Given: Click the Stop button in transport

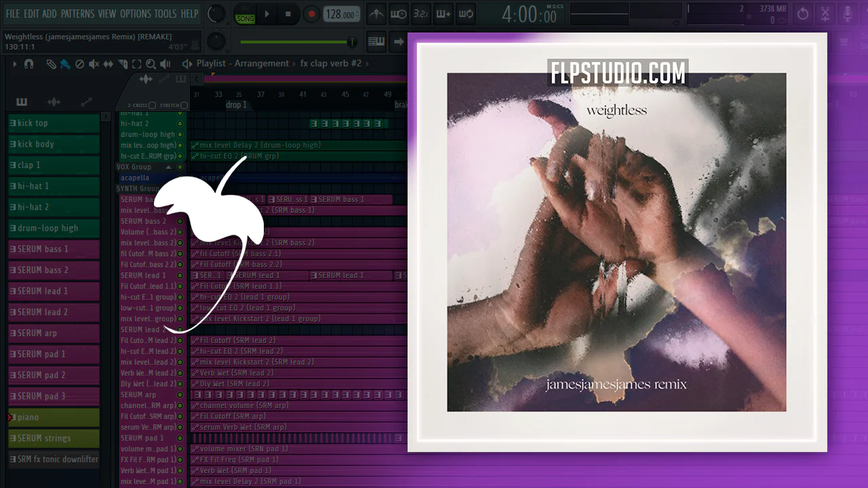Looking at the screenshot, I should (288, 14).
